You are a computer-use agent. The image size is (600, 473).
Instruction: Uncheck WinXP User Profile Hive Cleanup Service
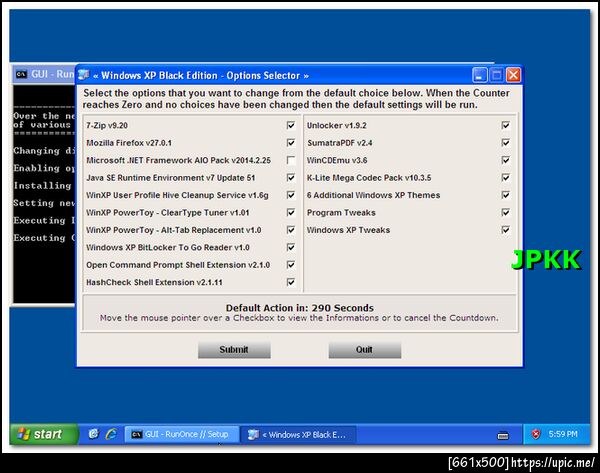tap(291, 195)
